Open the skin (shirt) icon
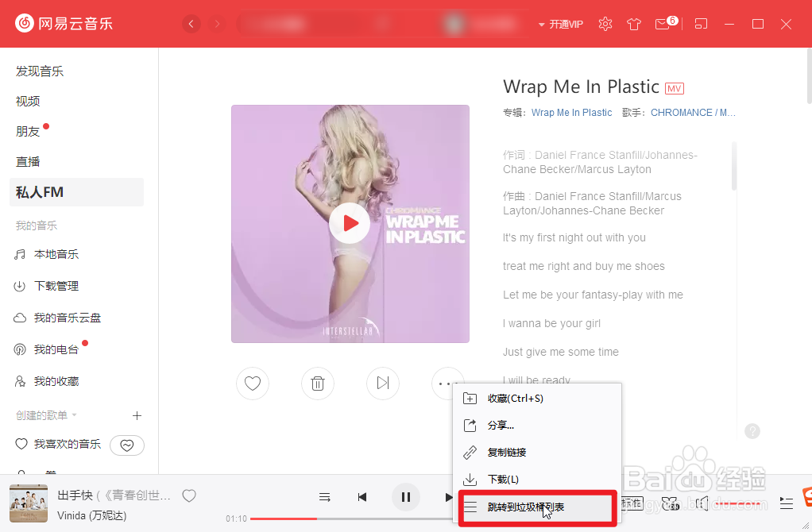This screenshot has height=532, width=812. tap(634, 24)
